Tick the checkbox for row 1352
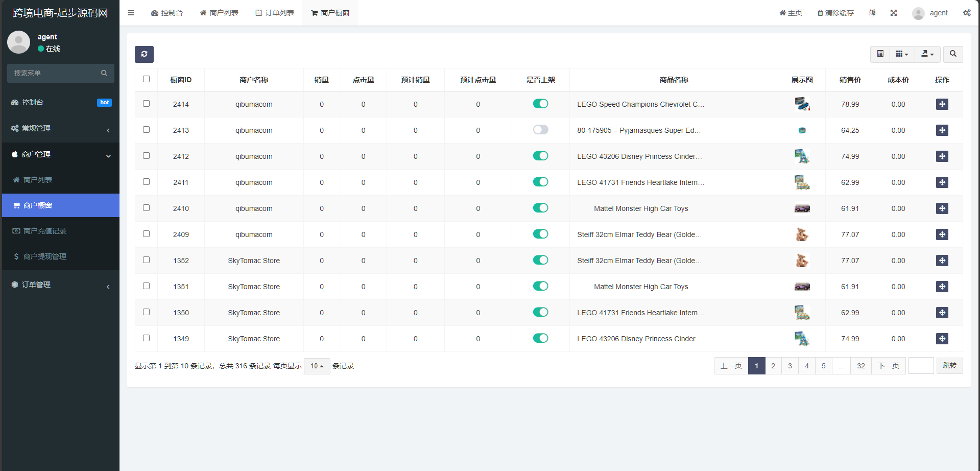 point(147,260)
